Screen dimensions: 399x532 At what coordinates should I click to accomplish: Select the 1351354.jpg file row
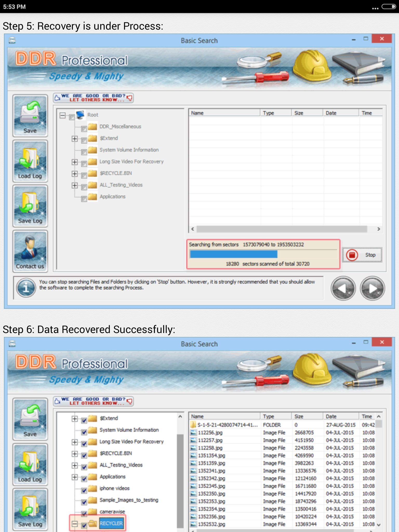[283, 455]
